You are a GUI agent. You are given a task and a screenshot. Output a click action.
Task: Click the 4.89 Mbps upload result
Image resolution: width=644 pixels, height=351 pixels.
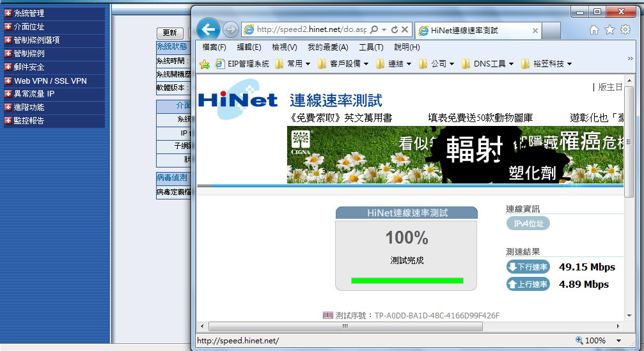584,284
